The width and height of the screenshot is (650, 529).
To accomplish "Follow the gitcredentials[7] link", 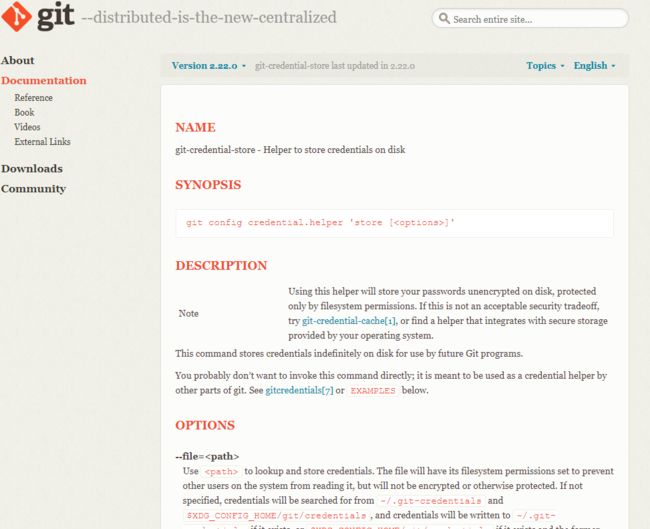I will [x=299, y=391].
